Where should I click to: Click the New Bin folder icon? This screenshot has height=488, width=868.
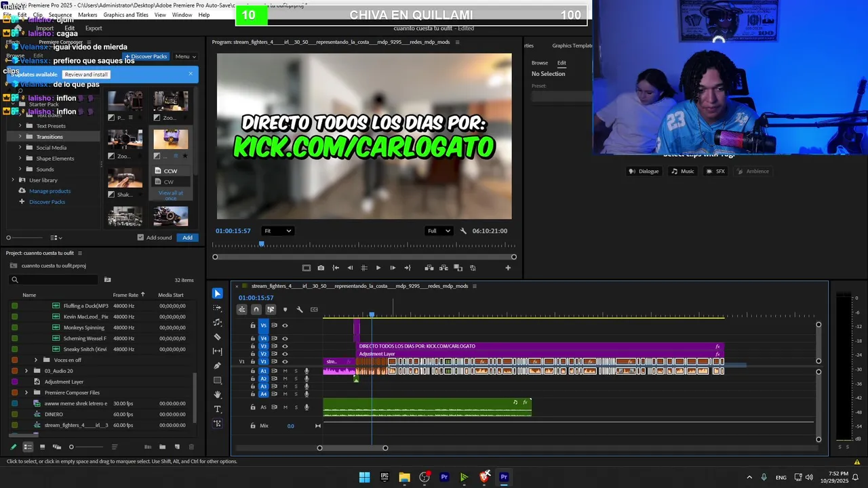[x=162, y=447]
